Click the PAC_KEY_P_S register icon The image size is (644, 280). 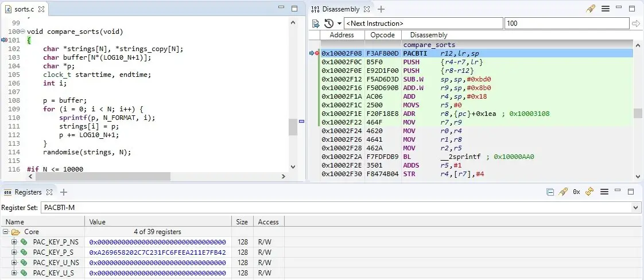click(x=24, y=252)
